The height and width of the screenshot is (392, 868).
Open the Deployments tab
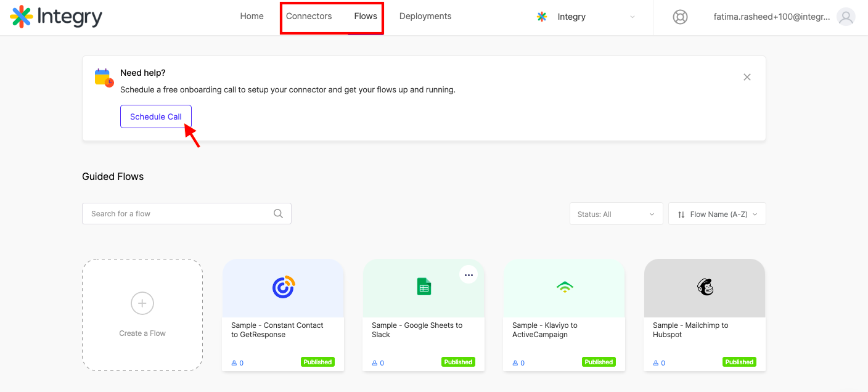pos(425,16)
